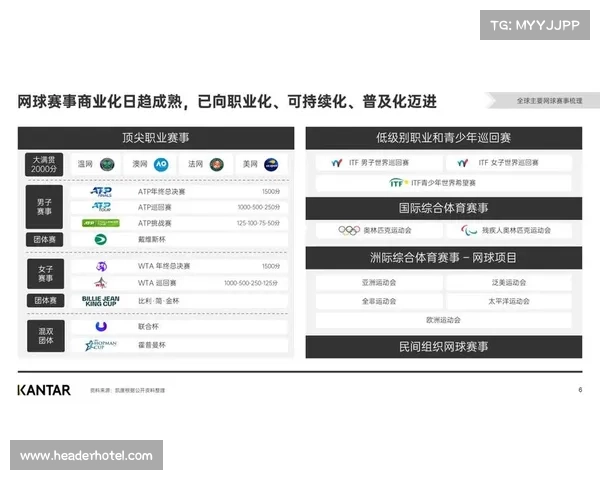Click the 团体赛 label beside 比利·简·金杯
The image size is (600, 480).
click(x=46, y=301)
